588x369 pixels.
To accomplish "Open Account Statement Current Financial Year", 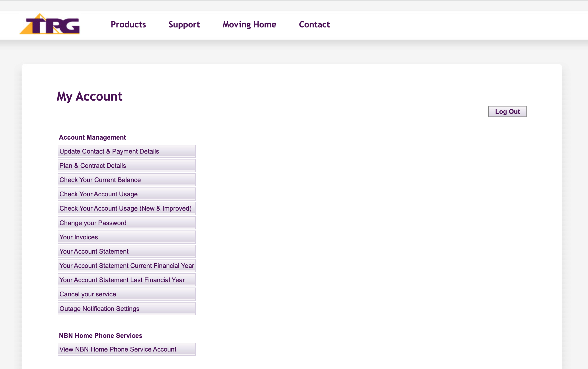I will click(x=126, y=265).
